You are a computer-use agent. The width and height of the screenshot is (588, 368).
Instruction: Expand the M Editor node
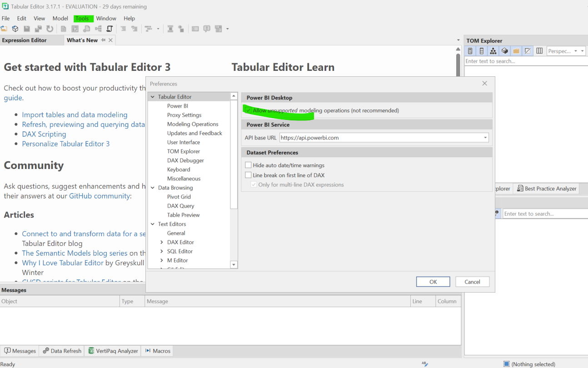(x=162, y=260)
